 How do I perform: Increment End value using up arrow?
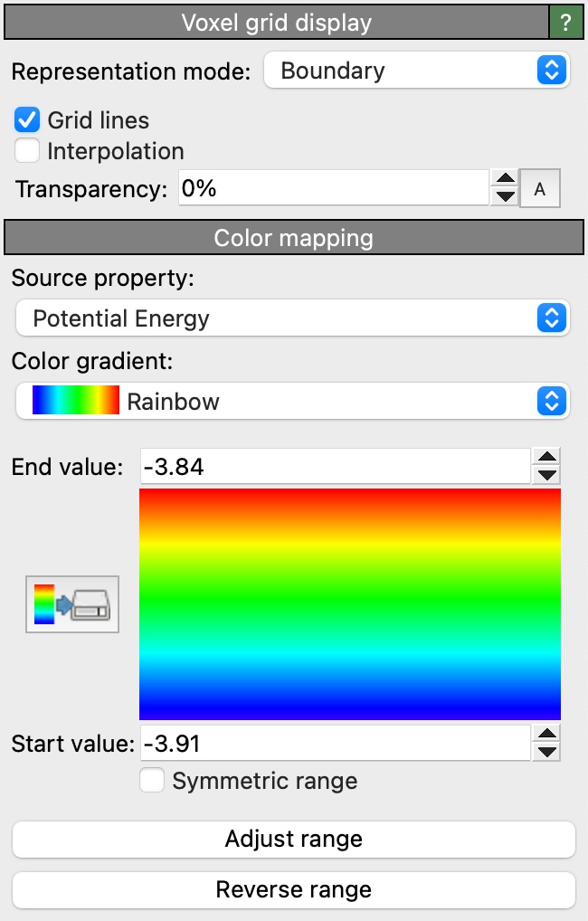(x=547, y=458)
